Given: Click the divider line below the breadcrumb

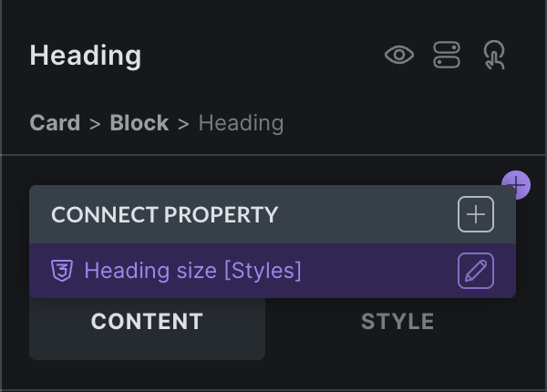Looking at the screenshot, I should tap(273, 156).
